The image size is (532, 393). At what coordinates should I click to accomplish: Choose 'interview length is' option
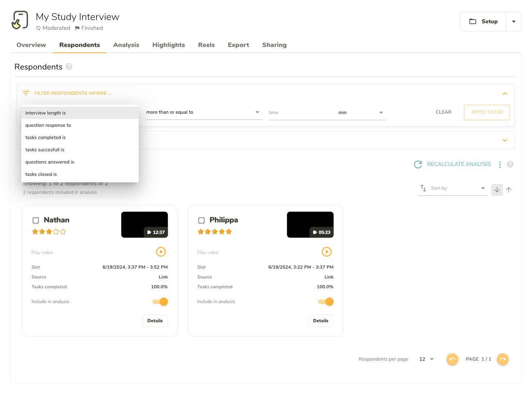(x=80, y=113)
